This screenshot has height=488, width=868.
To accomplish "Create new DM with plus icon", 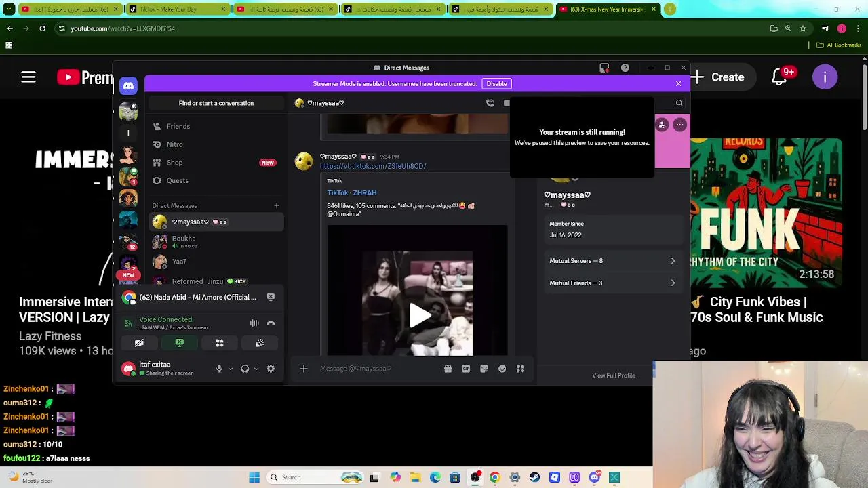I will pos(276,205).
